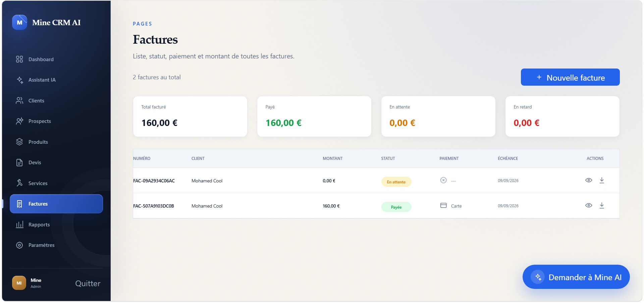
Task: Select invoice number FAC-507A9103DC0B
Action: tap(154, 206)
